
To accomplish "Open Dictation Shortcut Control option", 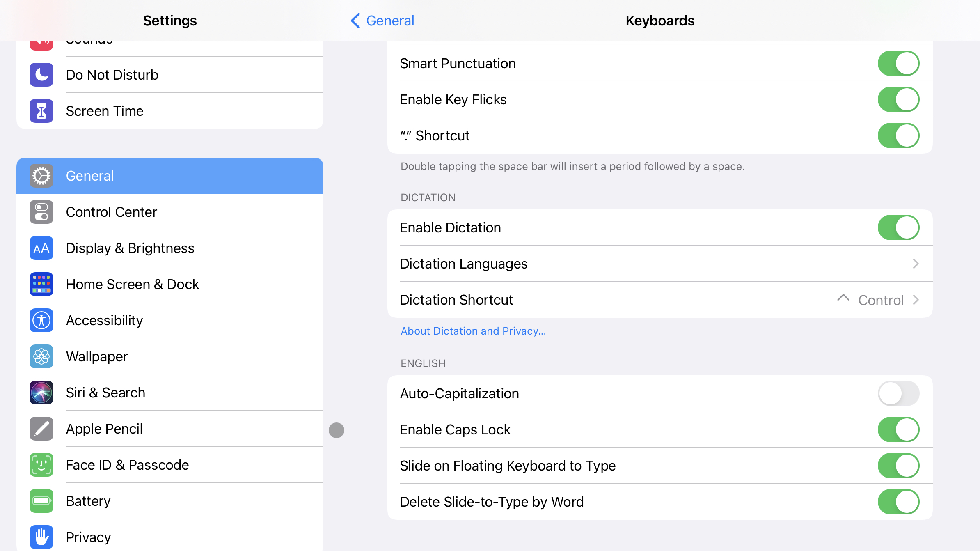I will point(880,300).
